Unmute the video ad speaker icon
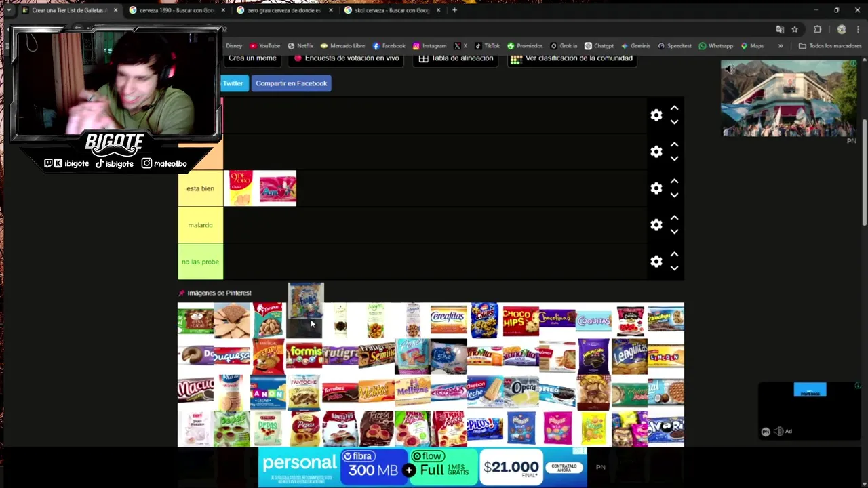The image size is (868, 488). click(x=728, y=68)
